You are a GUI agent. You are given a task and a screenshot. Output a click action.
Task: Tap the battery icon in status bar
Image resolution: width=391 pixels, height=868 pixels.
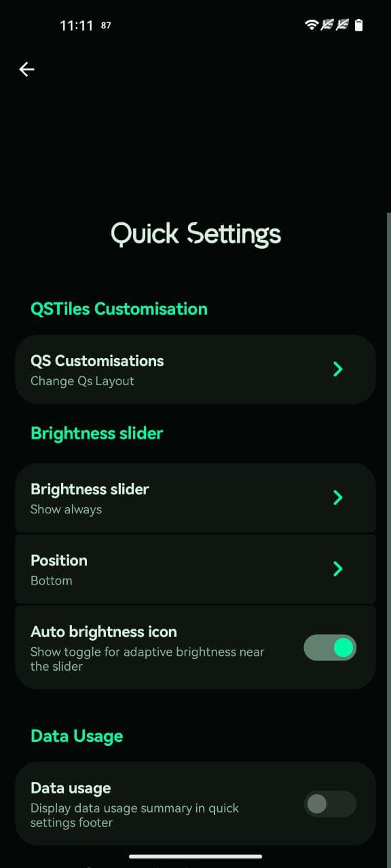click(x=358, y=25)
